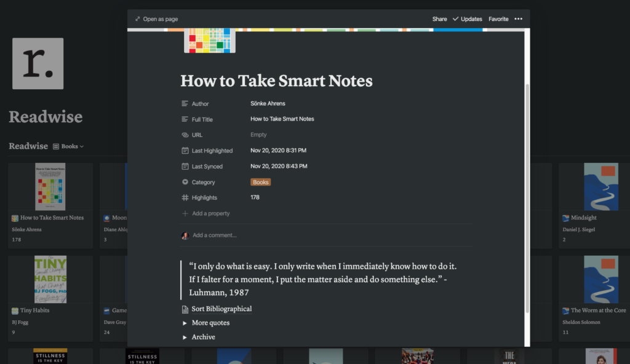Click the Full Title property icon

click(x=185, y=119)
